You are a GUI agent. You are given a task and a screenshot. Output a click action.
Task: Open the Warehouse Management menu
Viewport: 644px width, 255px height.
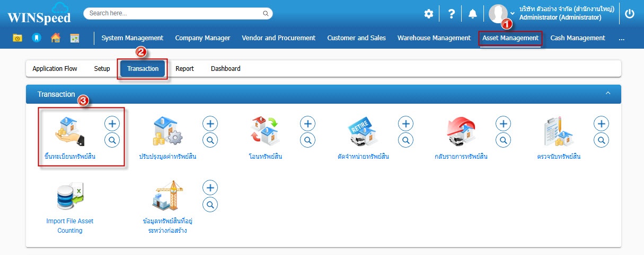coord(434,38)
